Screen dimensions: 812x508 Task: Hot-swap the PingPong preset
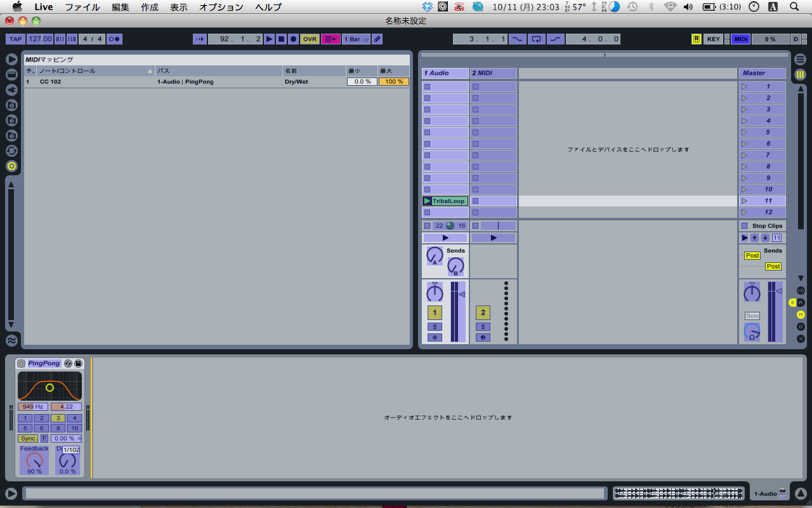click(69, 363)
